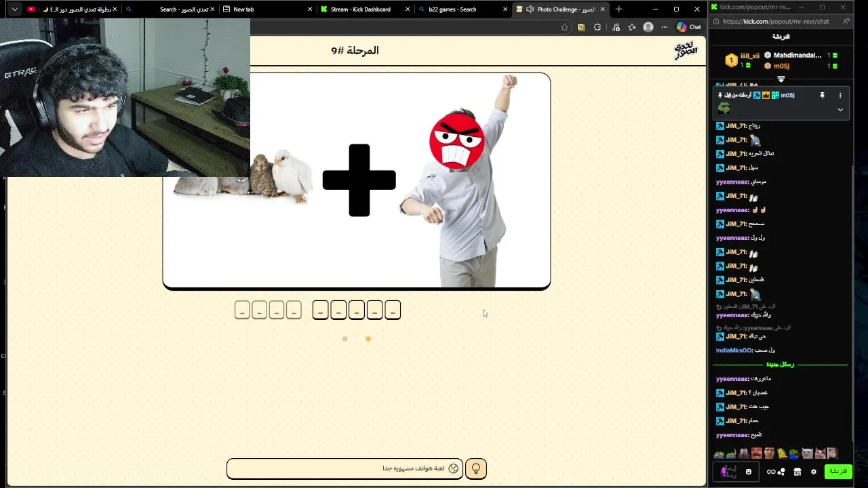Click the read aloud icon in Kick address bar
The image size is (868, 488).
tap(846, 21)
